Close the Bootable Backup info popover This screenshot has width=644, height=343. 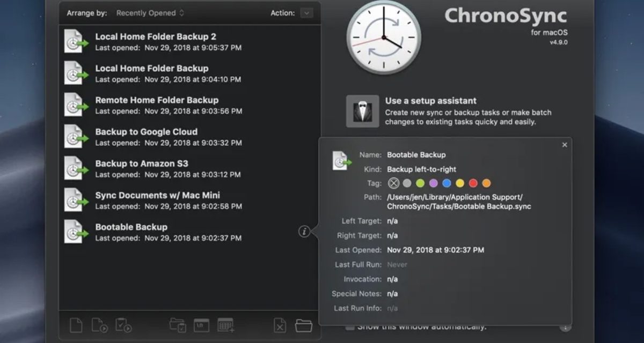pyautogui.click(x=564, y=145)
